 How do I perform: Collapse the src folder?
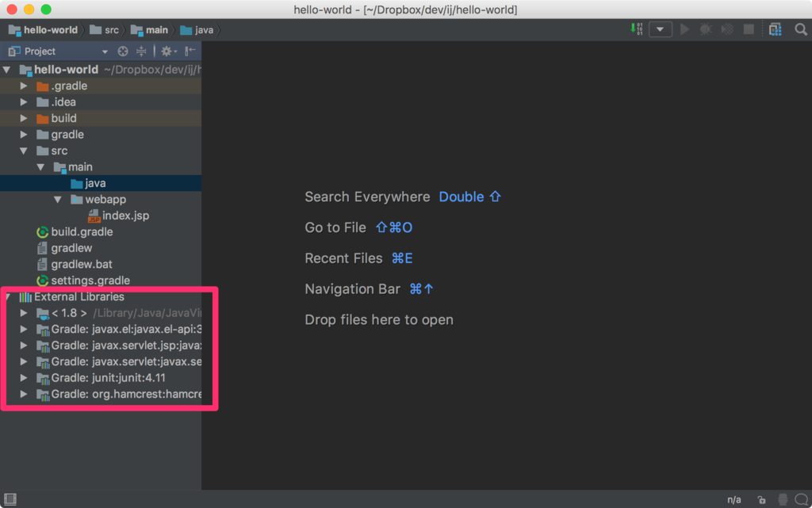tap(23, 151)
